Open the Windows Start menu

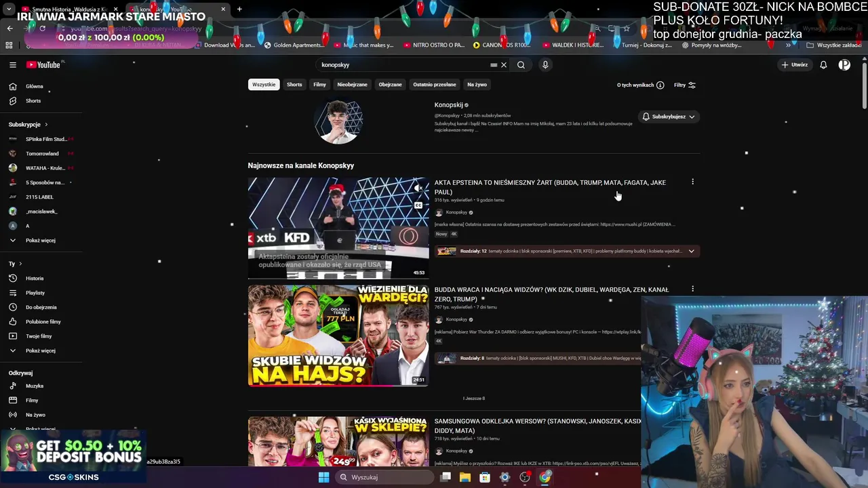click(x=323, y=477)
